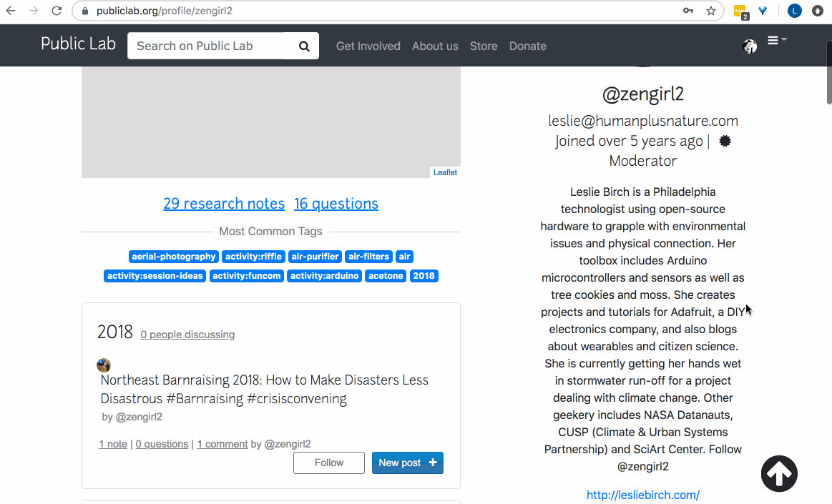Click the scroll-to-top arrow button
This screenshot has height=504, width=832.
point(779,473)
